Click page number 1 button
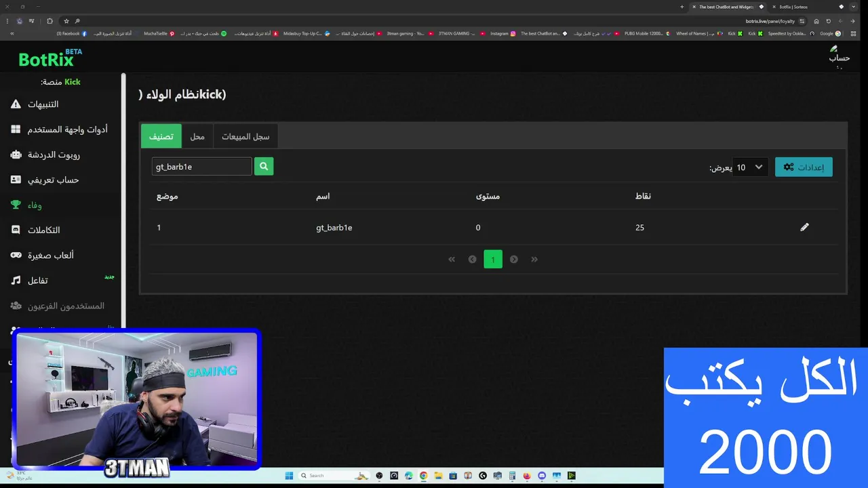The image size is (868, 488). point(493,259)
